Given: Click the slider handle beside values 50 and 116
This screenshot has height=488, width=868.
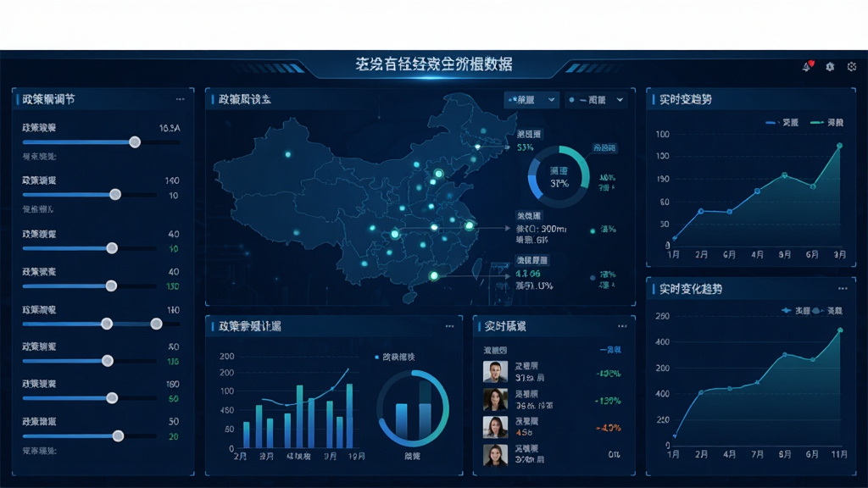Looking at the screenshot, I should (x=108, y=361).
